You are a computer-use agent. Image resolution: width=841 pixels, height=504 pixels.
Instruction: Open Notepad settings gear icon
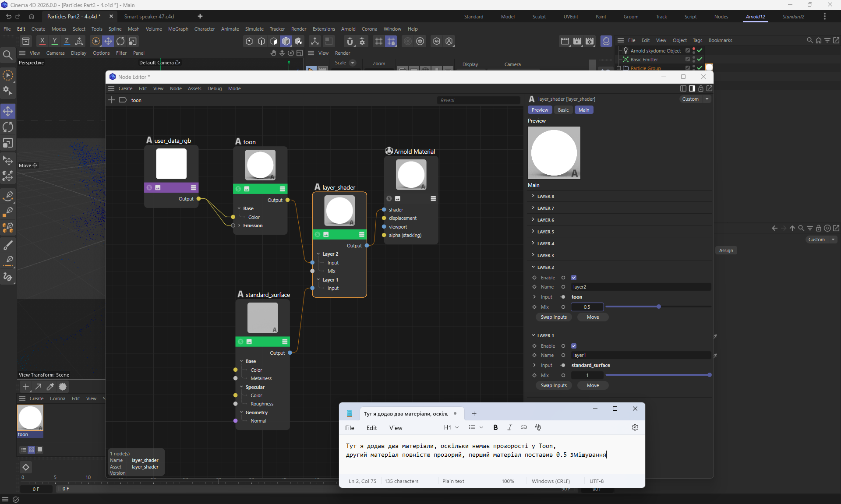point(635,427)
